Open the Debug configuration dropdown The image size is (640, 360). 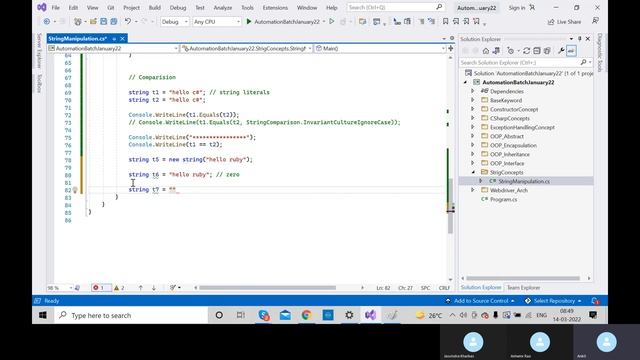tap(174, 22)
